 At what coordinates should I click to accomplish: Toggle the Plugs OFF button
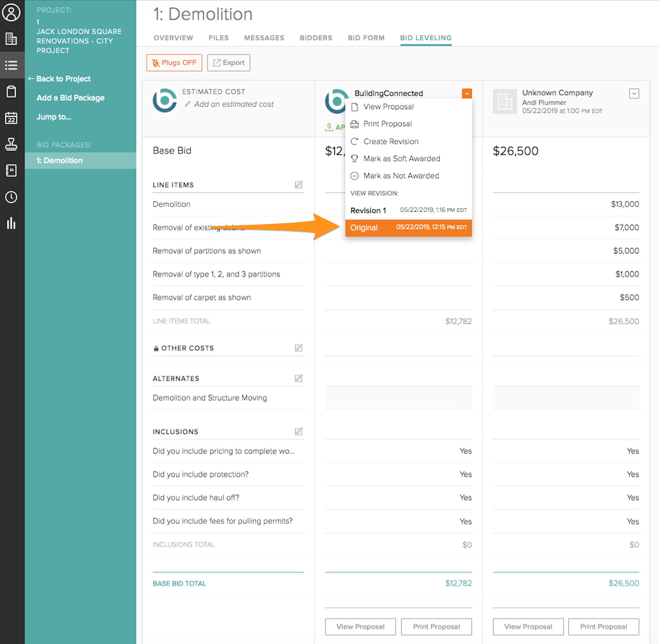174,63
